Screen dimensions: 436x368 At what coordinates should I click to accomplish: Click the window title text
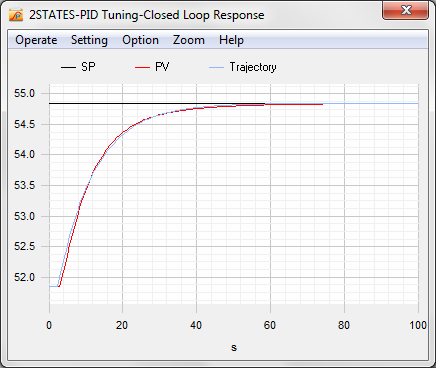pyautogui.click(x=147, y=15)
